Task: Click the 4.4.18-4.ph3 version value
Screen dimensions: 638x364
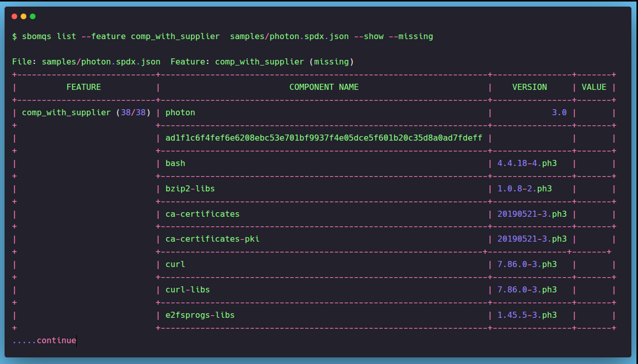Action: pos(527,163)
